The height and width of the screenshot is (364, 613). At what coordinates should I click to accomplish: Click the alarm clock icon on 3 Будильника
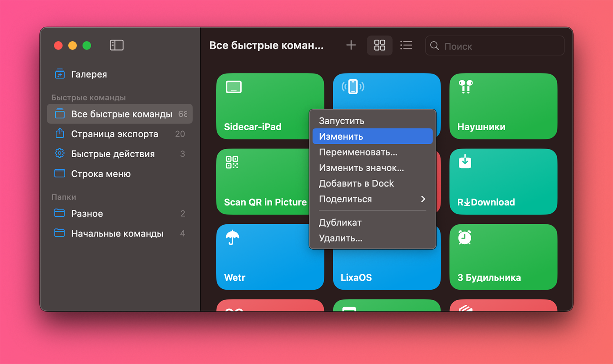pos(465,237)
